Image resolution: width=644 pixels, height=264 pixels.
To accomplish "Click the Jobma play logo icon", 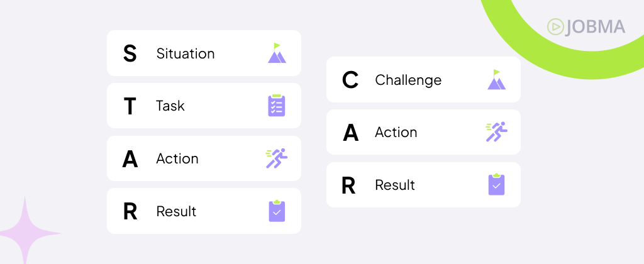I will click(x=555, y=26).
